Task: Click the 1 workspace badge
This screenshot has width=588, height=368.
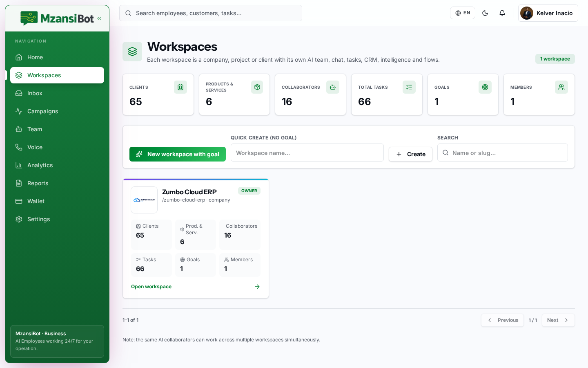Action: 555,59
